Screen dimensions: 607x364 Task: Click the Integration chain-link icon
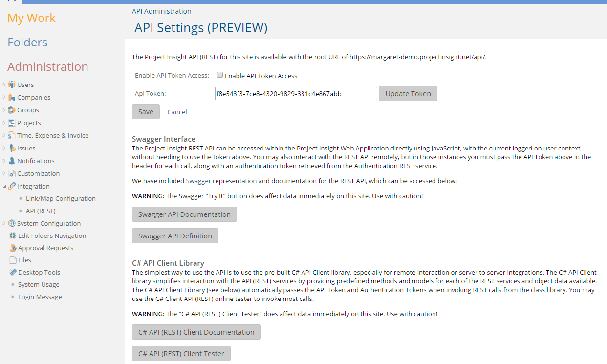click(x=12, y=186)
